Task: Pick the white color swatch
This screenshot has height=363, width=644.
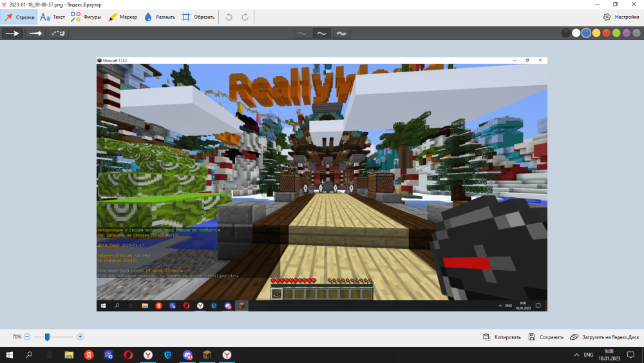Action: [576, 34]
